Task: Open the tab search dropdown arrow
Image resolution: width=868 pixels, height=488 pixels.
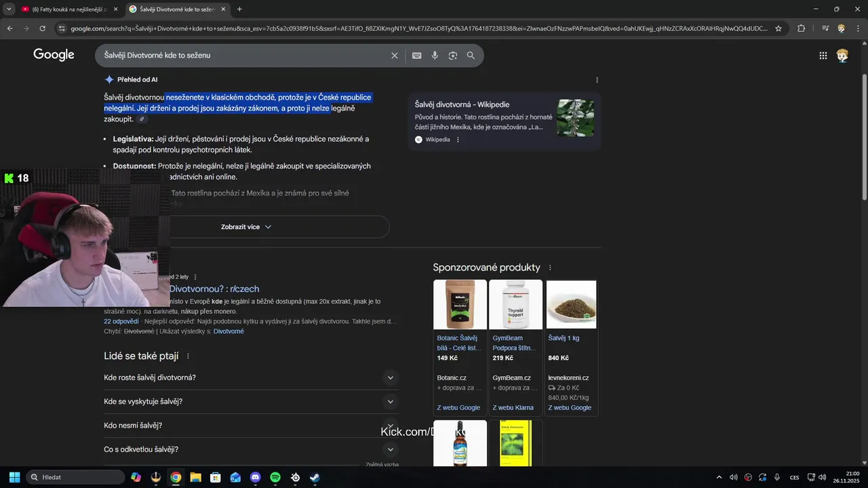Action: click(9, 9)
